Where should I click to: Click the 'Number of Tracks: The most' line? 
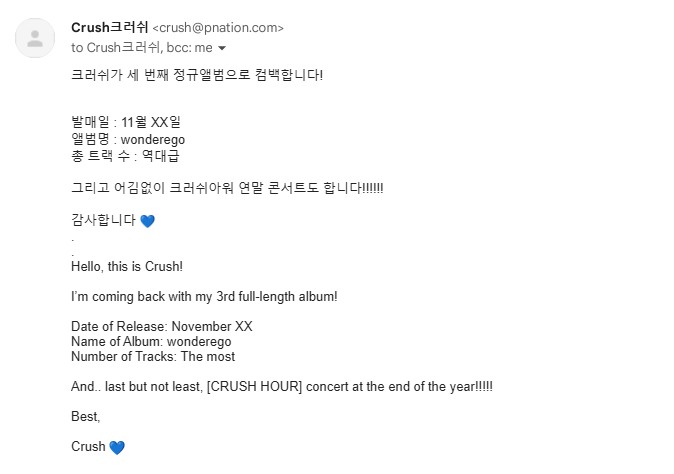point(153,357)
